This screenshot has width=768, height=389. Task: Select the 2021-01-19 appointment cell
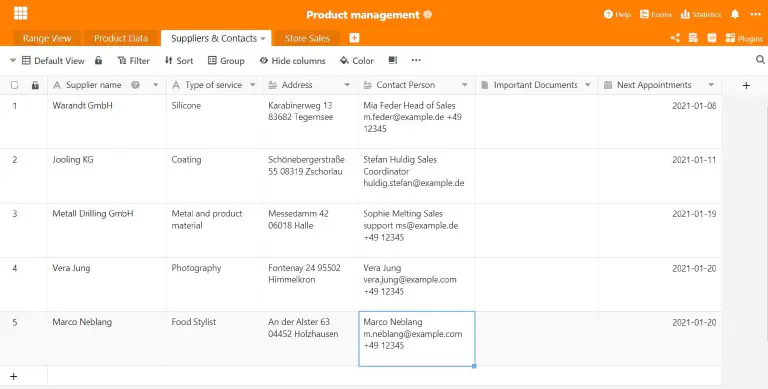point(660,230)
